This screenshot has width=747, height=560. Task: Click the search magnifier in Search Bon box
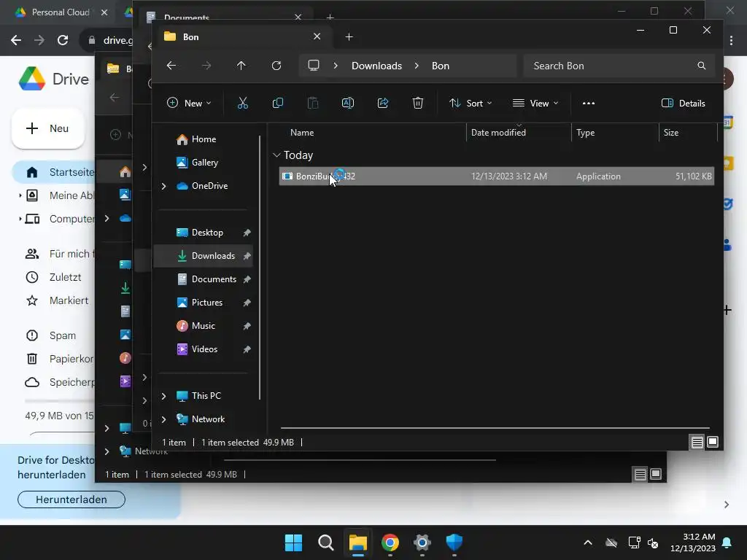pos(701,66)
